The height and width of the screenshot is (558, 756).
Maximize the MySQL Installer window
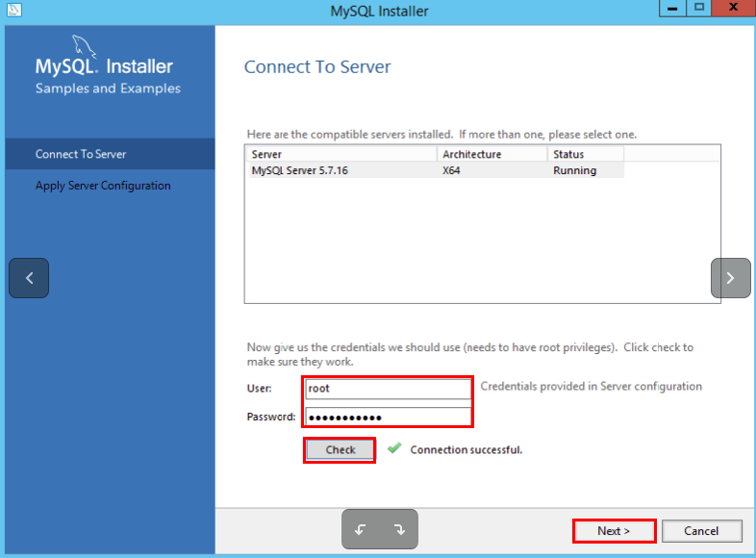(699, 9)
